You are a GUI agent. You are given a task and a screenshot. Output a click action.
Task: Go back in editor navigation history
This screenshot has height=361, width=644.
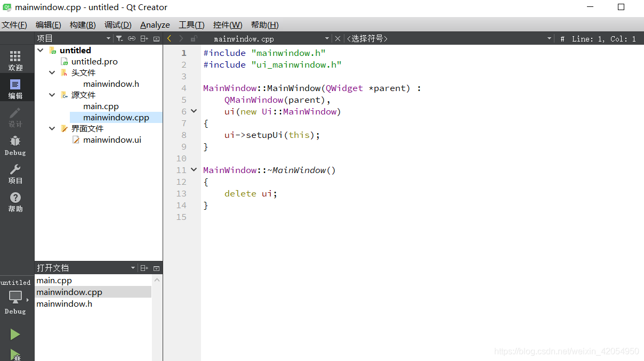point(170,38)
